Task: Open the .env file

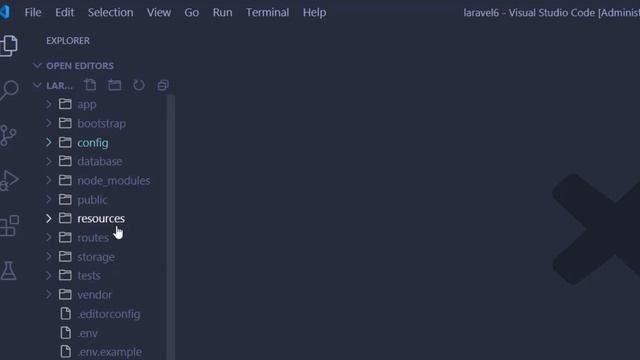Action: [x=88, y=333]
